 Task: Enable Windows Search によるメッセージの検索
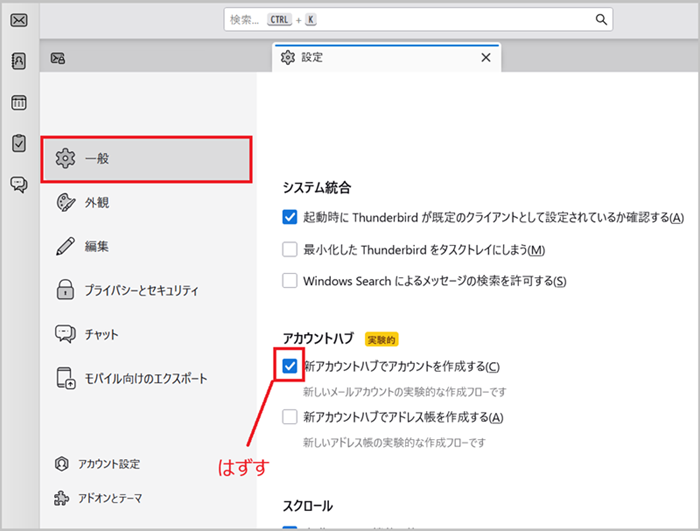tap(290, 281)
